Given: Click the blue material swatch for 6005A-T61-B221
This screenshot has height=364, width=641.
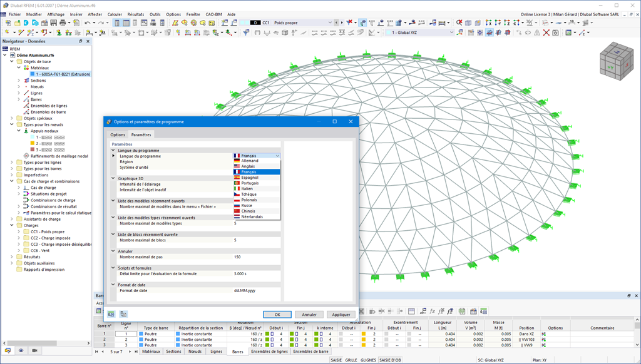Looking at the screenshot, I should [33, 74].
